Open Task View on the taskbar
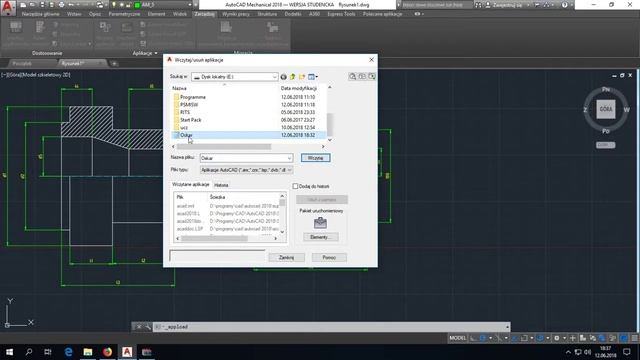The width and height of the screenshot is (640, 360). coord(48,352)
